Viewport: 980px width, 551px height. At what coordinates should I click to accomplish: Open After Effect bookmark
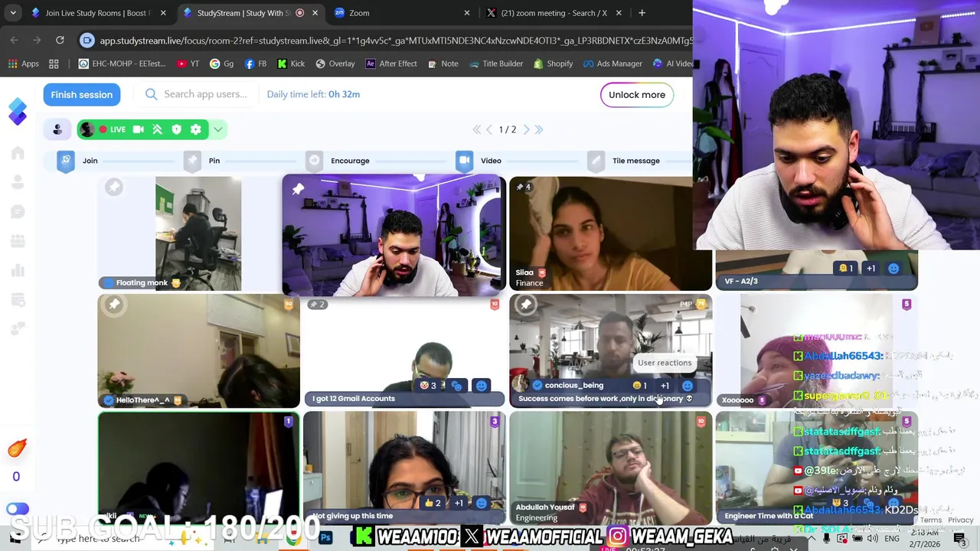click(390, 64)
